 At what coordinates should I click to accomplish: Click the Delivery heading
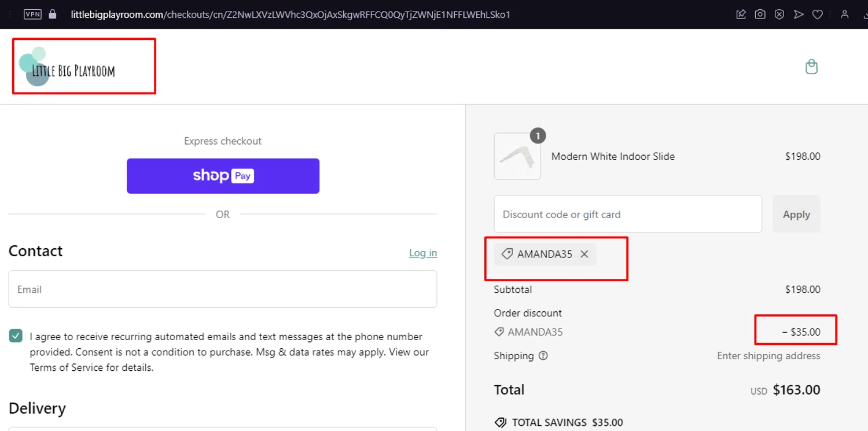tap(37, 408)
